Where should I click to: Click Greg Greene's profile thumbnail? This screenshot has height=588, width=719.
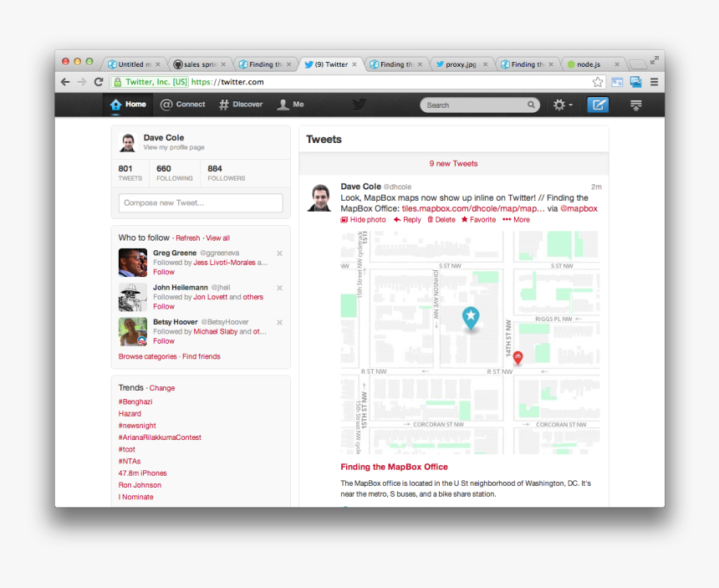coord(133,263)
